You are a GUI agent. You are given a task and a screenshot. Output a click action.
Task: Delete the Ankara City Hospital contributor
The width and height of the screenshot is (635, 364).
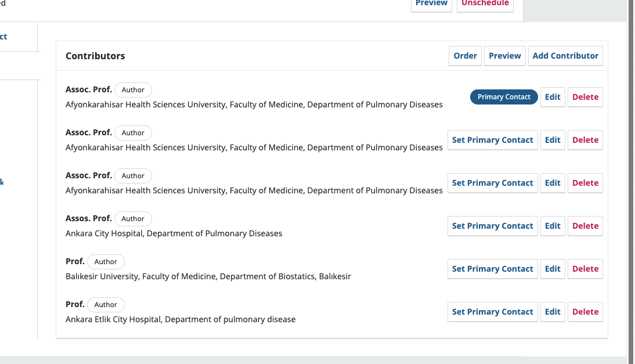[x=585, y=226]
